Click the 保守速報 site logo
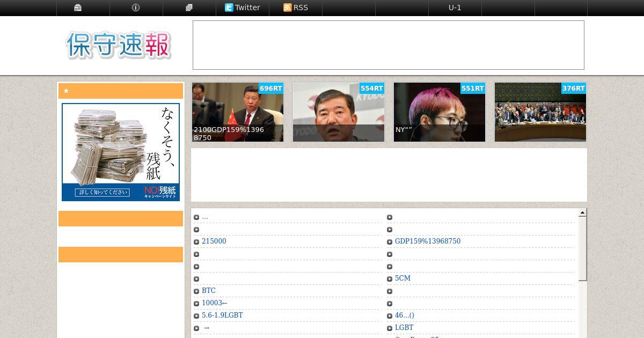 coord(119,45)
